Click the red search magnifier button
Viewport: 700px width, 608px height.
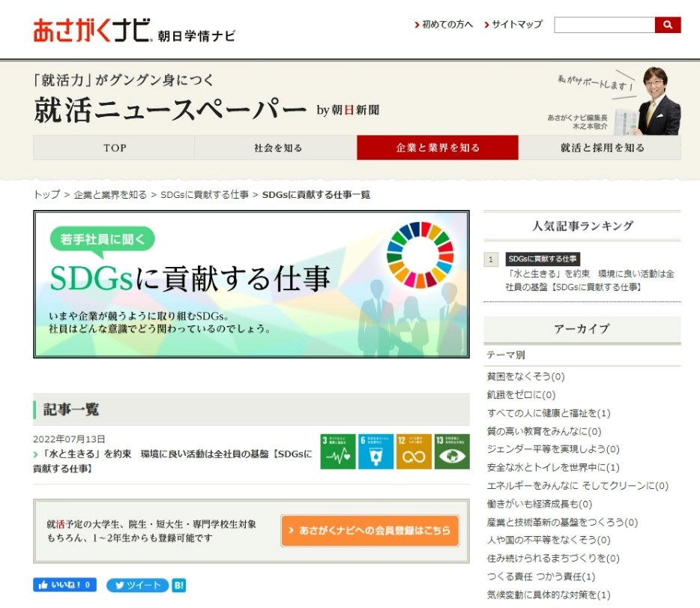668,25
